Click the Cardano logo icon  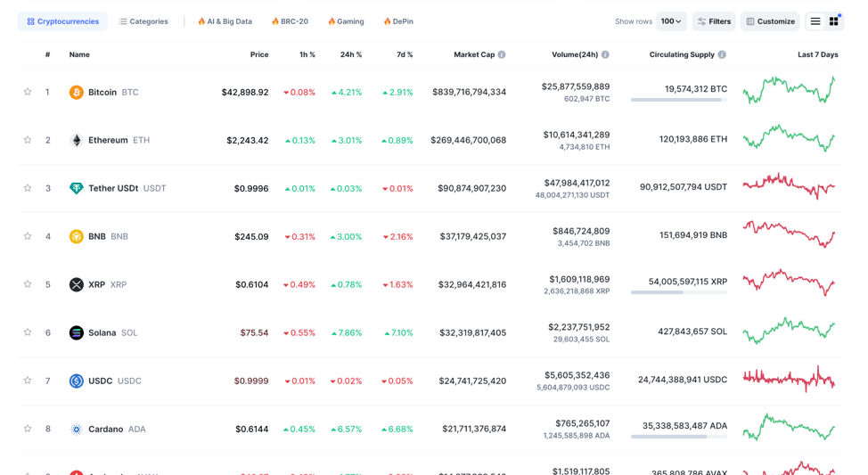[77, 430]
